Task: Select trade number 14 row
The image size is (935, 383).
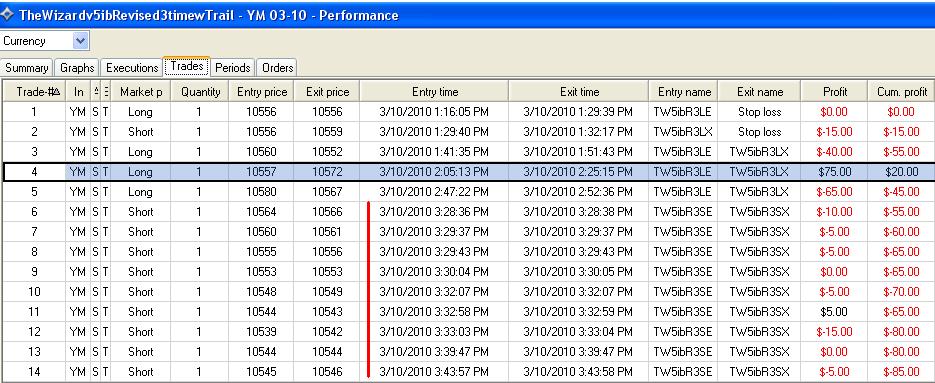Action: tap(469, 372)
